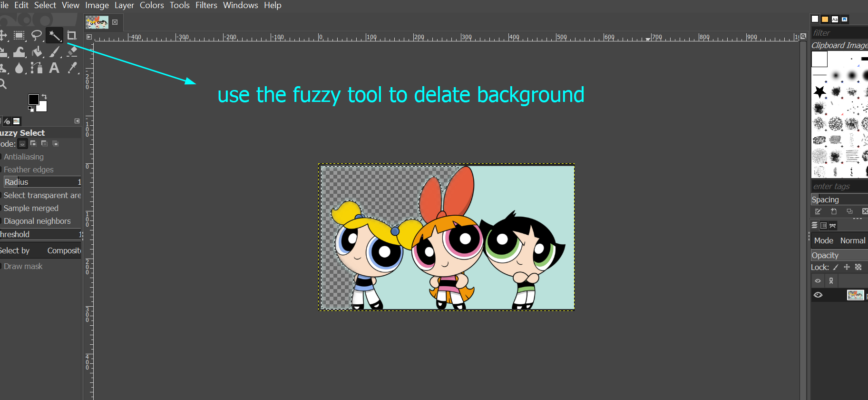This screenshot has width=868, height=400.
Task: Select the Smudge drop tool
Action: point(19,68)
